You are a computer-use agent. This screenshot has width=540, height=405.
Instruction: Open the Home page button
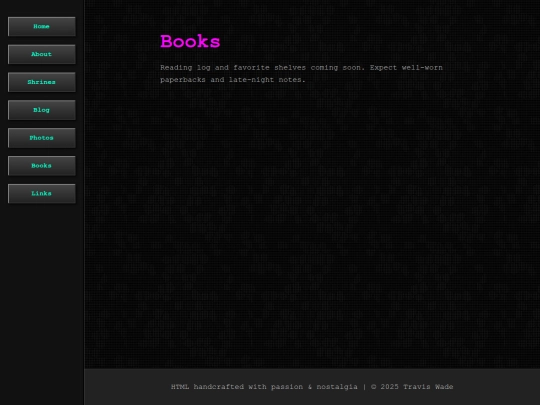(x=42, y=27)
